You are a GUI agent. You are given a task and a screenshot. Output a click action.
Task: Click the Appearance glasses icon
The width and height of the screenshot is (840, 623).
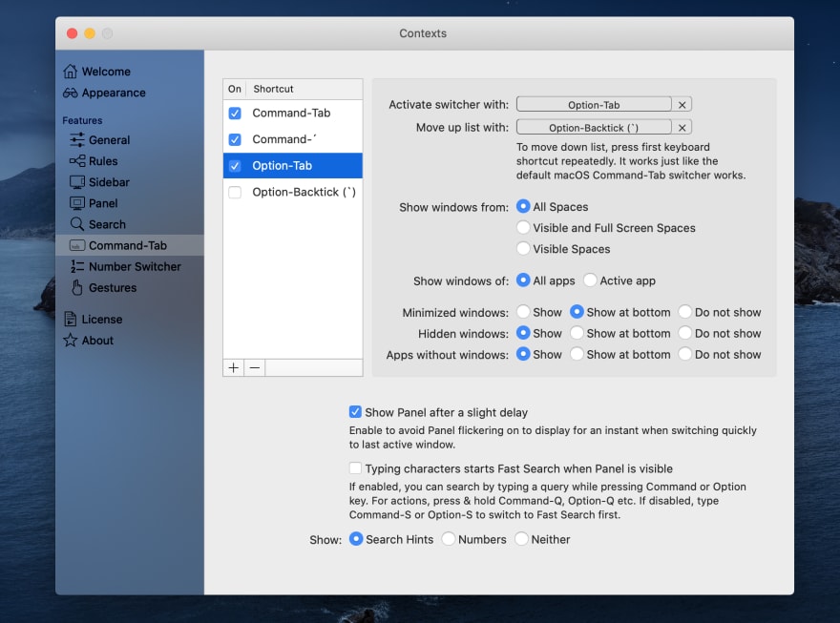point(71,93)
